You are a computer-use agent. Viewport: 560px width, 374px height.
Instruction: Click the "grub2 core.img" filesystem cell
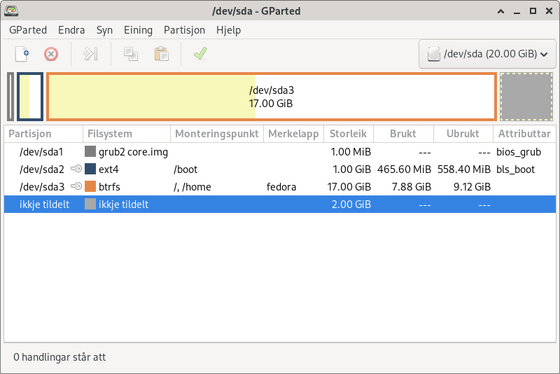tap(133, 152)
